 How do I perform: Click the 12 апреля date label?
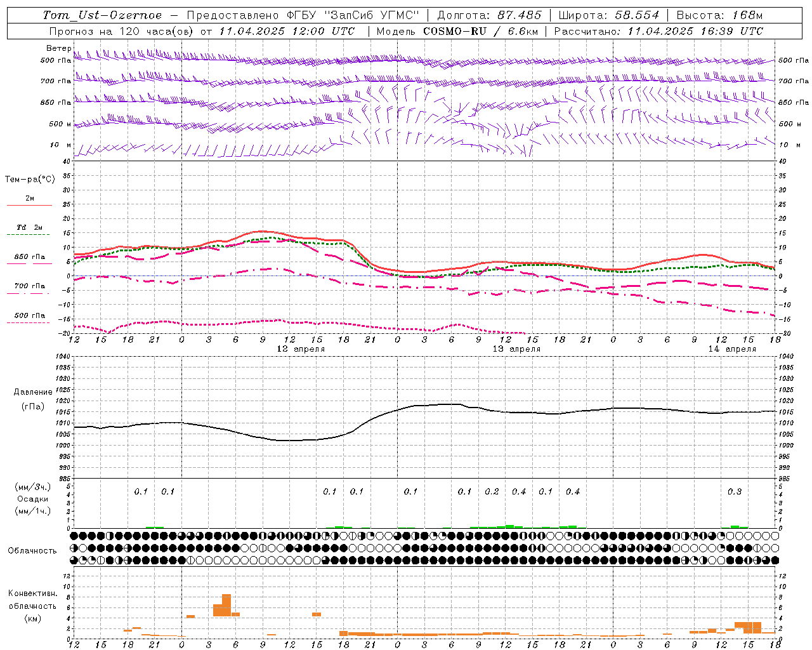click(x=301, y=349)
